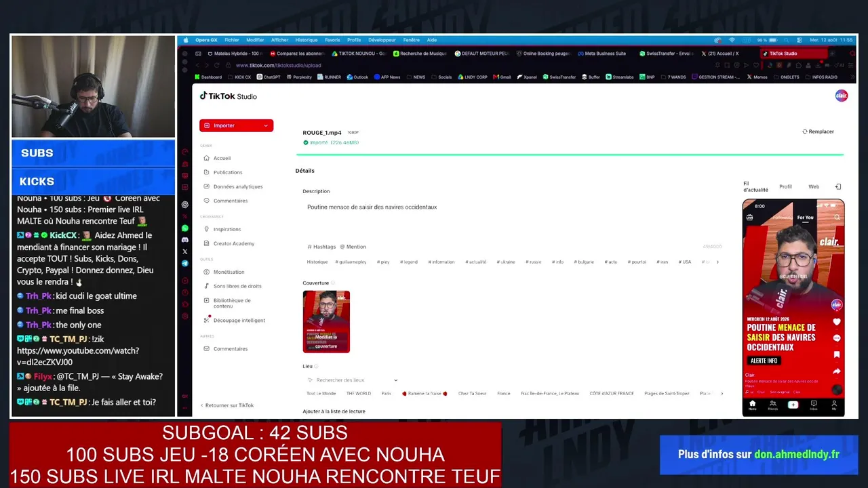Image resolution: width=868 pixels, height=488 pixels.
Task: Open the Gmail bookmark
Action: pos(502,77)
